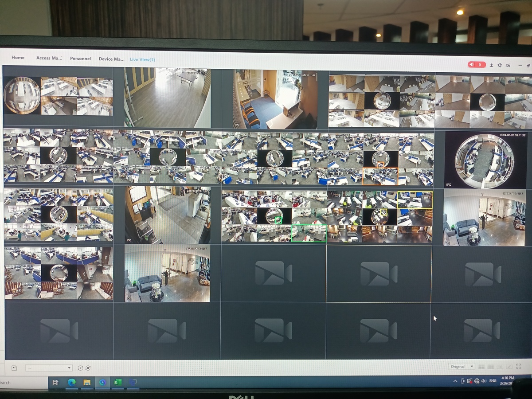Viewport: 532px width, 399px height.
Task: Expand the Original display ratio dropdown
Action: point(462,367)
